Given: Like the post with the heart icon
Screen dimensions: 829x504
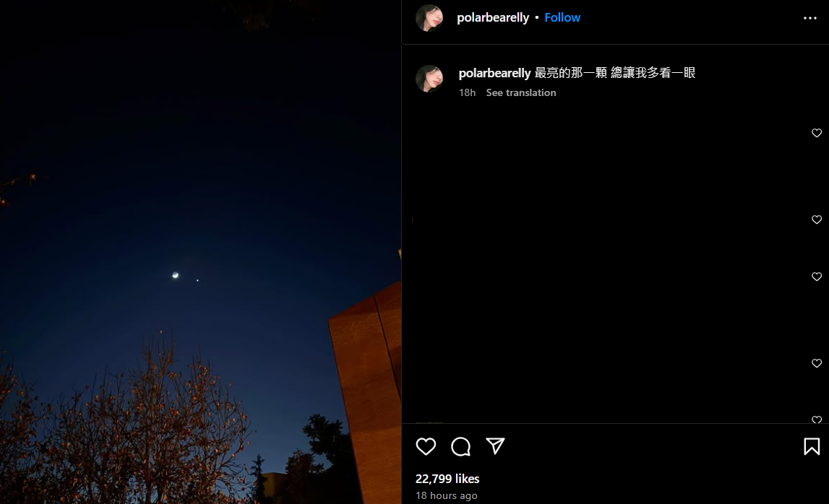Looking at the screenshot, I should [x=426, y=446].
